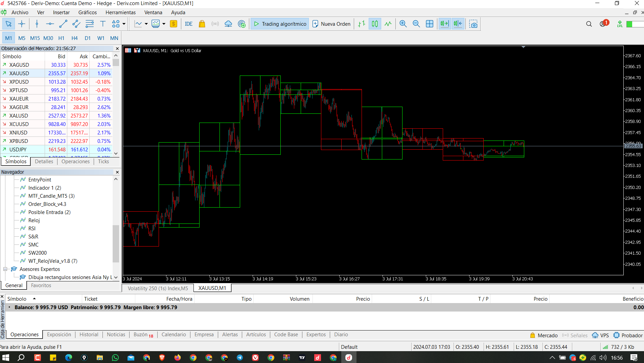
Task: Open the Probador strategy tester link
Action: tap(628, 335)
